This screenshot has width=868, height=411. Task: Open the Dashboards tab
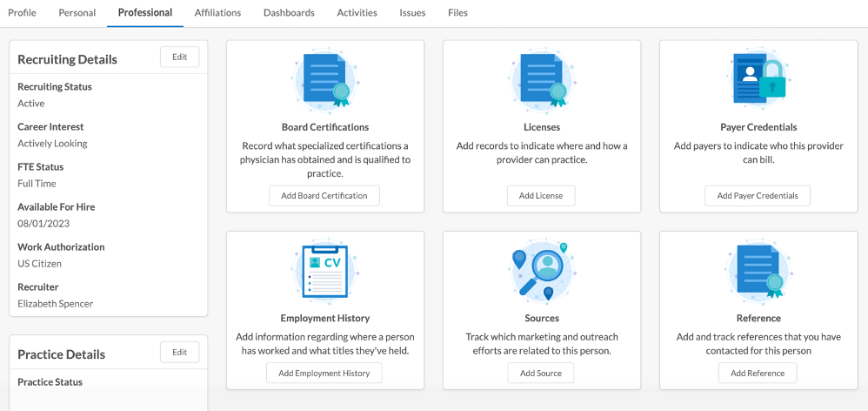tap(289, 12)
